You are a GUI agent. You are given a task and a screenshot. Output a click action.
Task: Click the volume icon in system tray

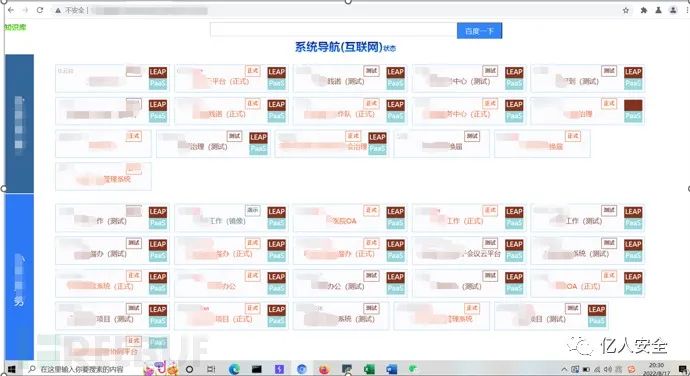tap(608, 369)
